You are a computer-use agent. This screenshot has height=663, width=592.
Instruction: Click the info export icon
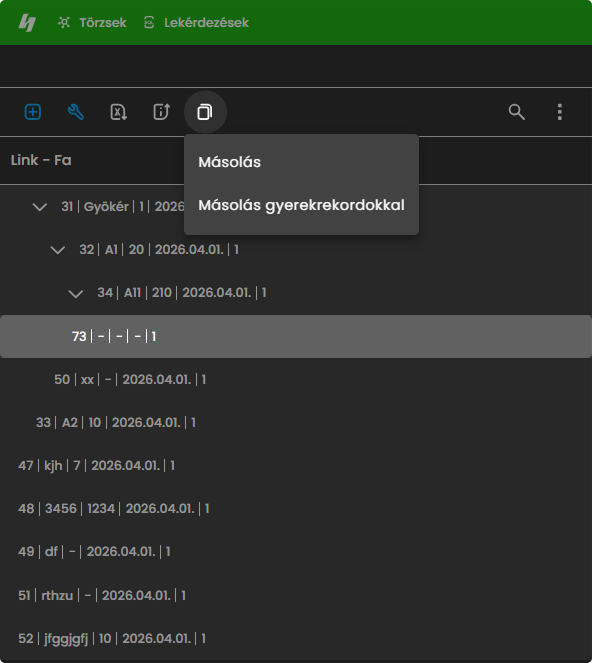point(162,112)
